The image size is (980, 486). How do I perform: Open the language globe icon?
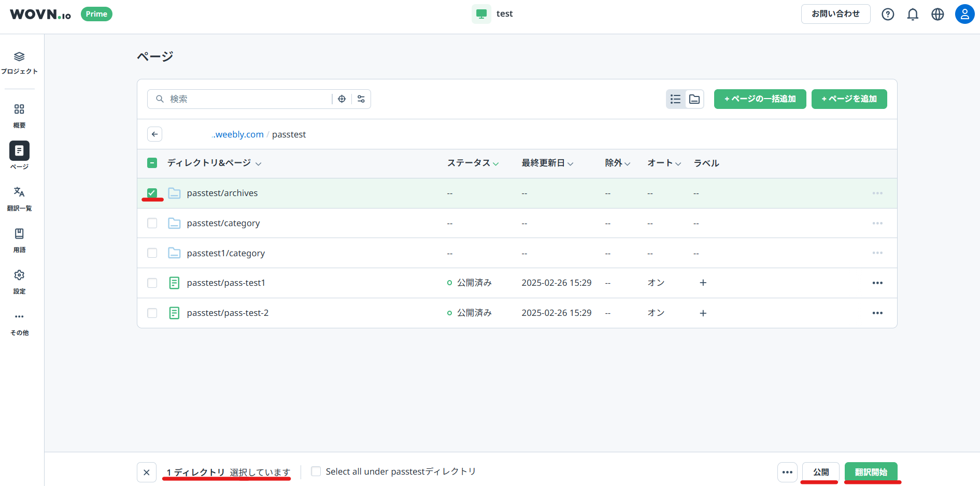(938, 14)
